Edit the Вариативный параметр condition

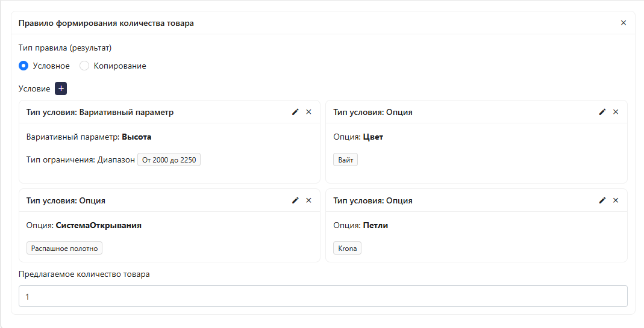(295, 112)
